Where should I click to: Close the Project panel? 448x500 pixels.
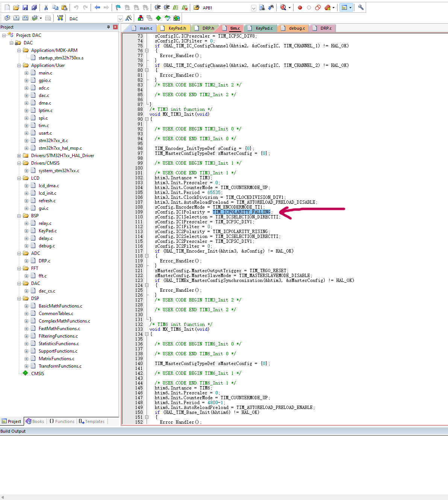[x=115, y=27]
